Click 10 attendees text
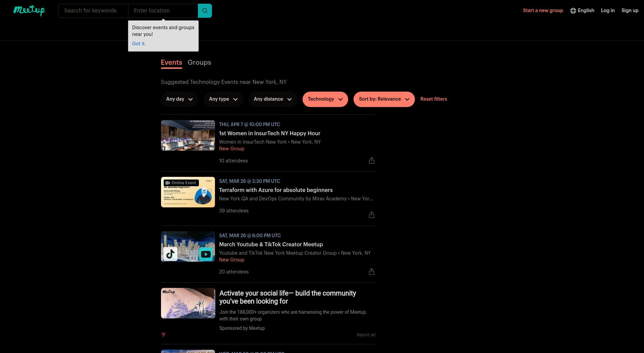644x353 pixels. [233, 161]
